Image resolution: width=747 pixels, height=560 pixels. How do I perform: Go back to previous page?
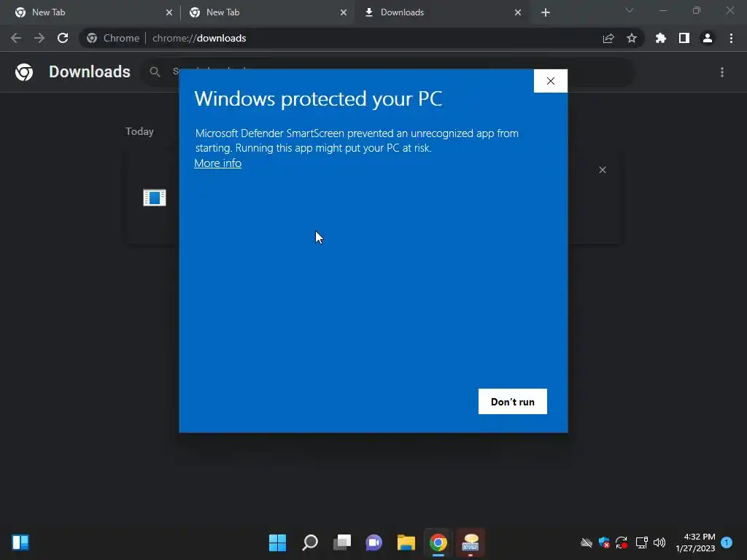tap(16, 38)
